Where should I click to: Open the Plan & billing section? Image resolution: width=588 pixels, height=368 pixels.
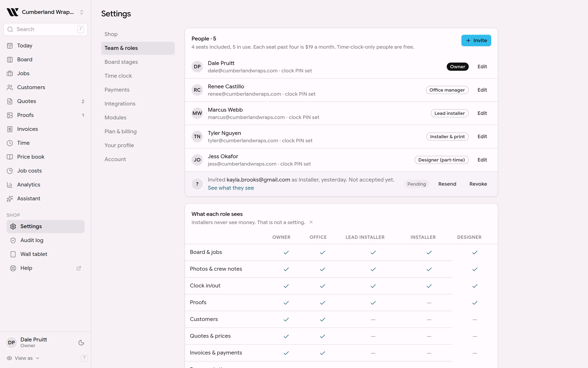click(138, 131)
